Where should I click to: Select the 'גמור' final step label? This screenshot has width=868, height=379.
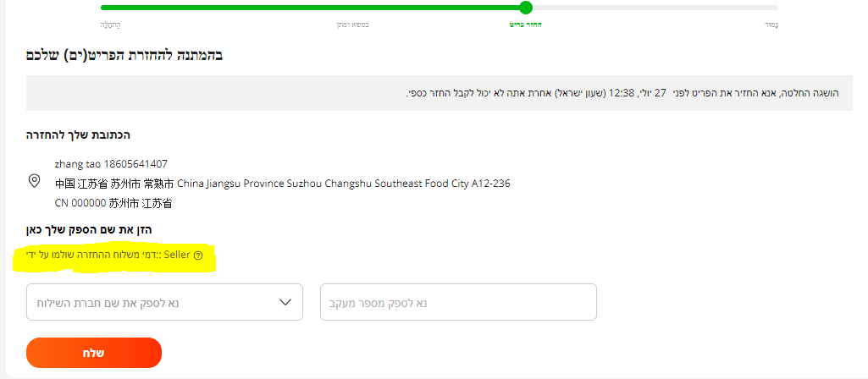pos(771,25)
